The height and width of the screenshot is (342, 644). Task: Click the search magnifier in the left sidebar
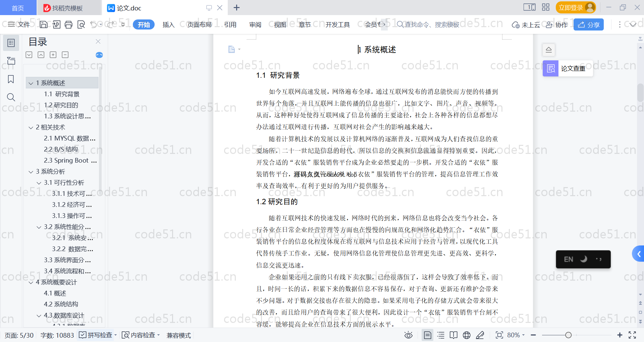pos(11,97)
